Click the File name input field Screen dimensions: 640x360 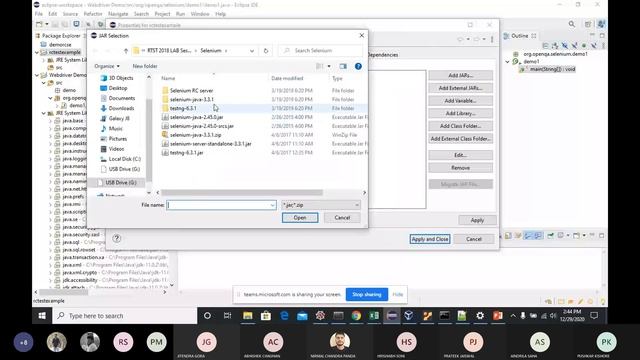coord(221,205)
